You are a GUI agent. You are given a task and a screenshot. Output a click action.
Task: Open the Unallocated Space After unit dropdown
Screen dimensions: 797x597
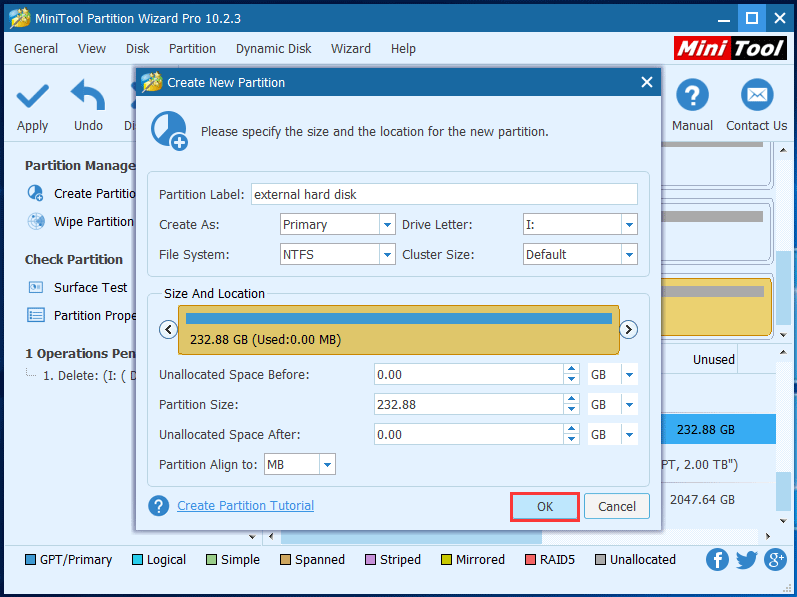pyautogui.click(x=629, y=435)
